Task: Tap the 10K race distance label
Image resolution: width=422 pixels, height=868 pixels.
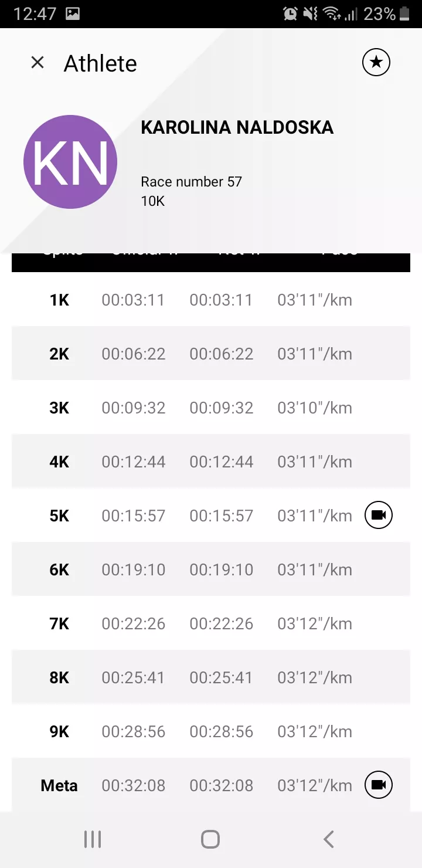Action: [x=153, y=201]
